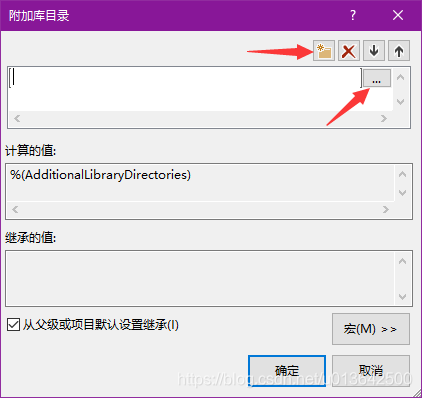Cancel with the 取消 button

(x=371, y=371)
